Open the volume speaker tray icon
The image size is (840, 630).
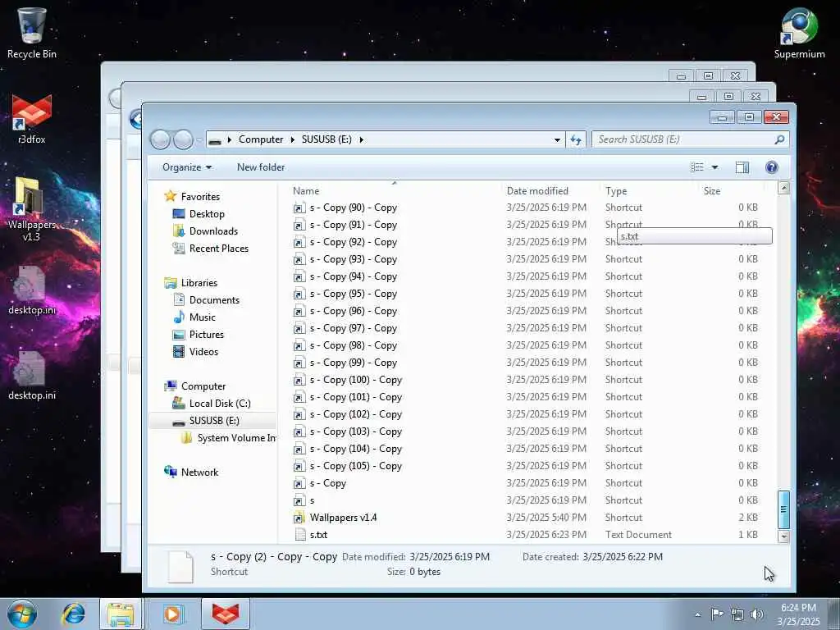[757, 614]
